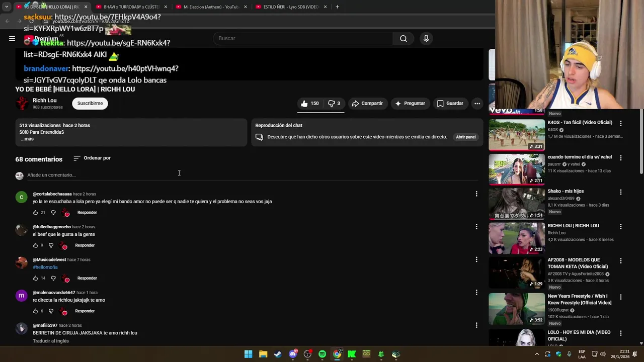Open options menu for @malenaovando6647's comment

click(476, 292)
